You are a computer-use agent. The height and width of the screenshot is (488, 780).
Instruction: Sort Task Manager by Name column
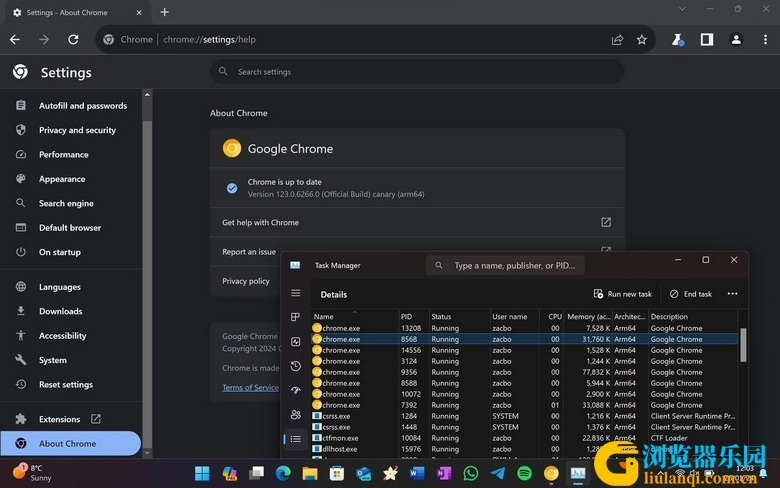tap(355, 316)
